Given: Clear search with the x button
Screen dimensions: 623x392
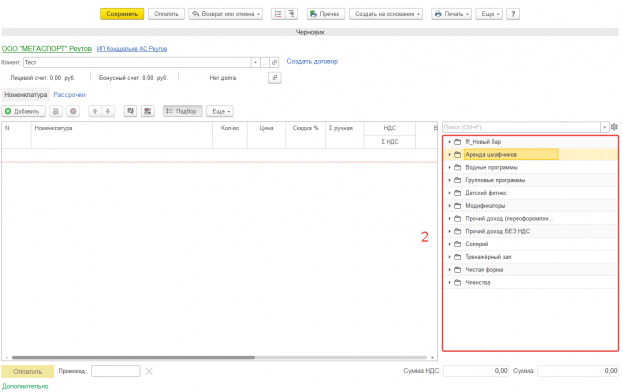Looking at the screenshot, I should 604,127.
